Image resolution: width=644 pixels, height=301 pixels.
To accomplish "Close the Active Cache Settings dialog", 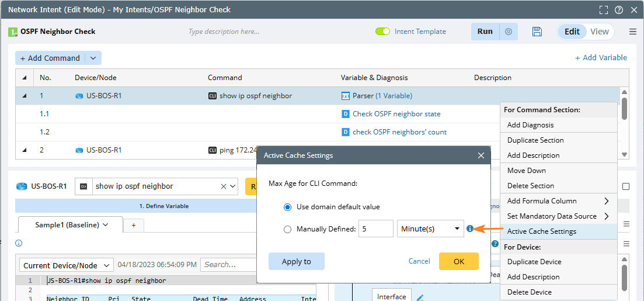I will (x=481, y=155).
